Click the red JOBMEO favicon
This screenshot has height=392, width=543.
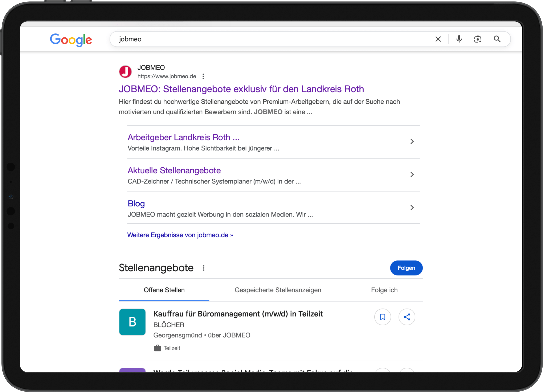pos(126,71)
